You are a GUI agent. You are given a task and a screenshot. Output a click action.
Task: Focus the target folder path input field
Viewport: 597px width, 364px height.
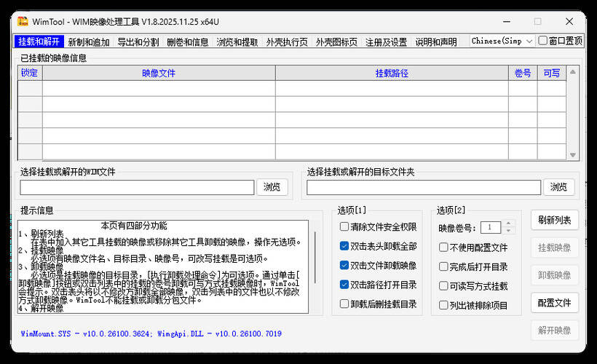coord(424,187)
